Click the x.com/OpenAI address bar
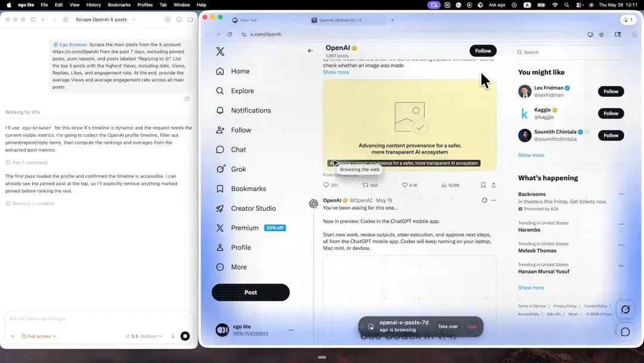 [x=266, y=34]
